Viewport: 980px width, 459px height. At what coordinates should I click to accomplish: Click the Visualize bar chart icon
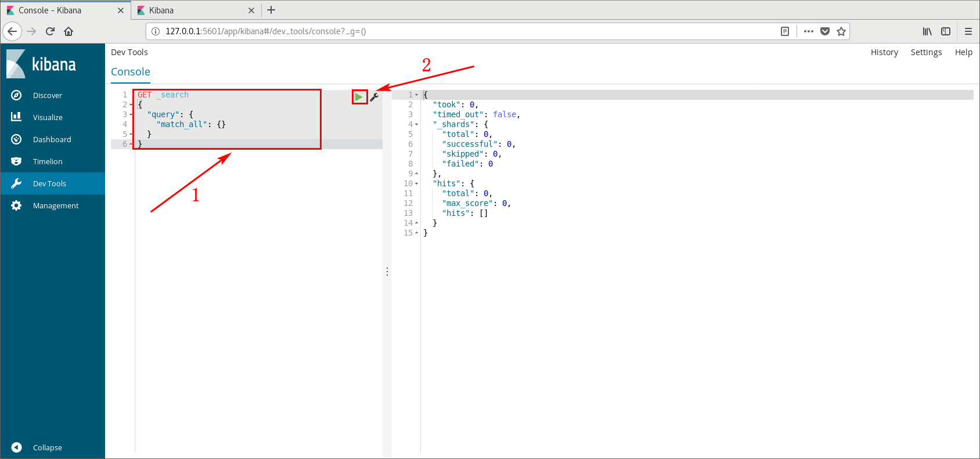tap(16, 117)
